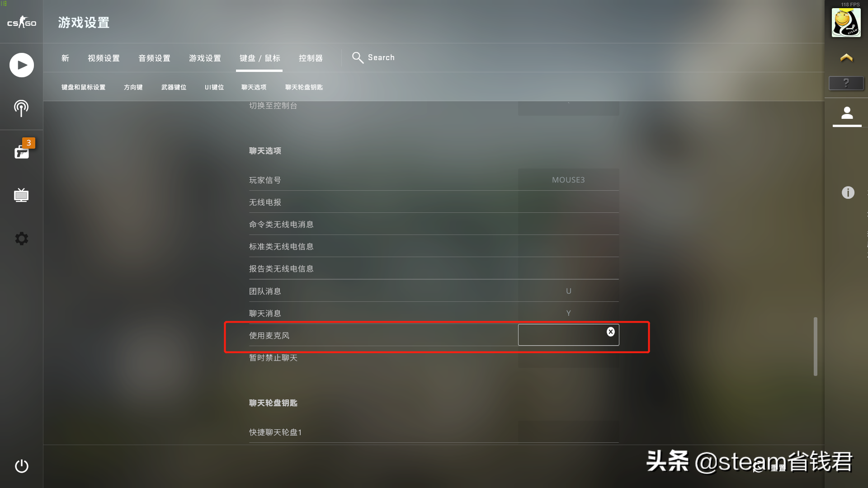Viewport: 868px width, 488px height.
Task: Click the power/shutdown icon
Action: (x=21, y=466)
